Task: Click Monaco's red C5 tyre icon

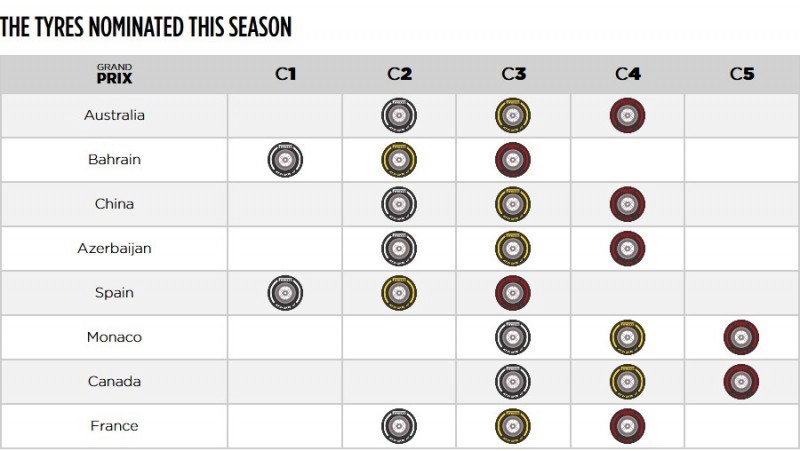Action: tap(741, 337)
